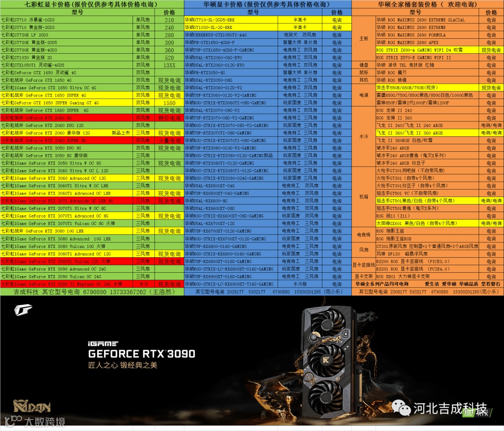
Task: Select the price cell 360
Action: (169, 50)
